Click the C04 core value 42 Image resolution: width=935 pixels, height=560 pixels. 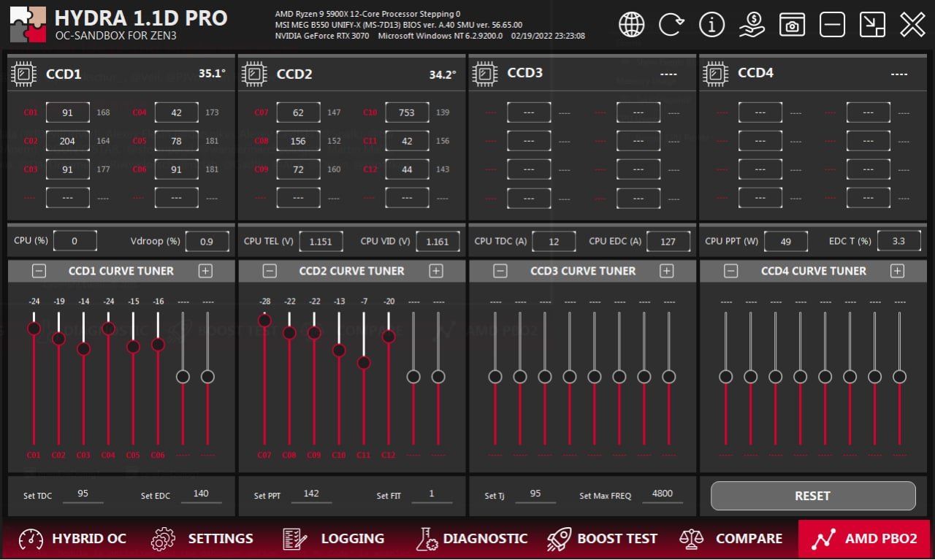click(x=176, y=113)
